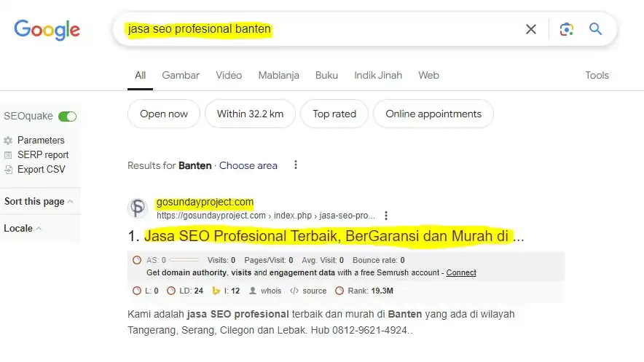Click the Visits: 0 metric
This screenshot has width=644, height=362.
221,260
